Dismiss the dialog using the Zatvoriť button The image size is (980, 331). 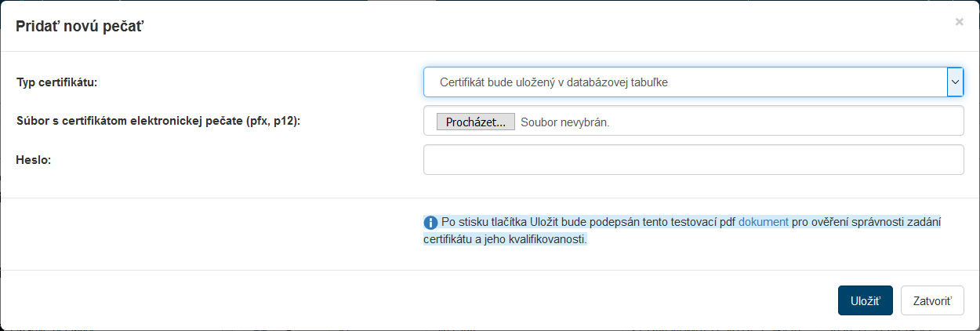[931, 300]
